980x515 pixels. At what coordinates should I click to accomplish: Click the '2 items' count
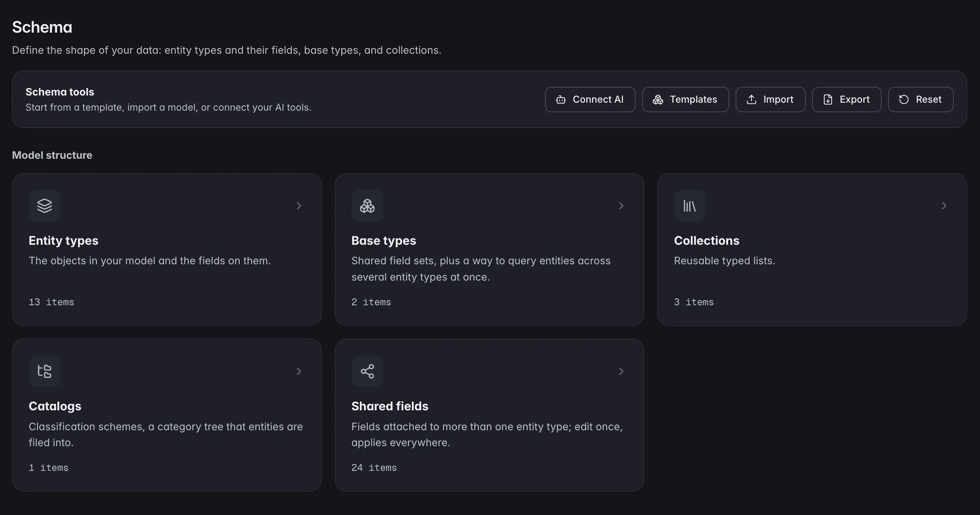point(371,302)
